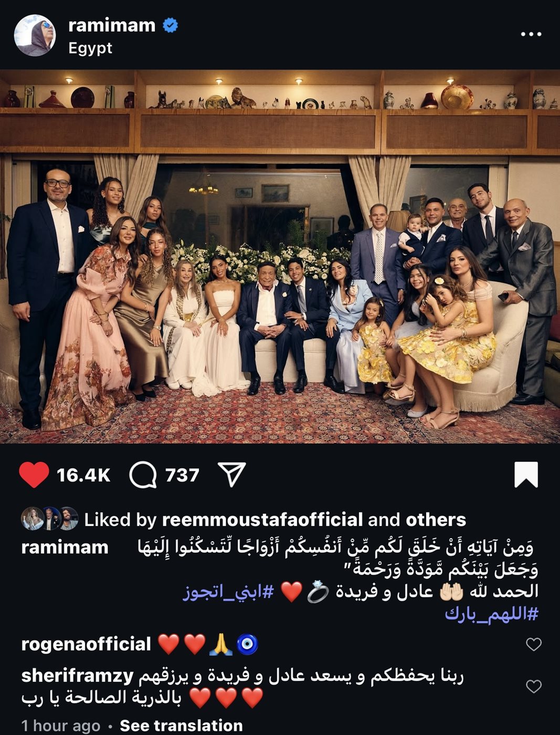
Task: Open liker avatars cluster
Action: click(x=49, y=519)
